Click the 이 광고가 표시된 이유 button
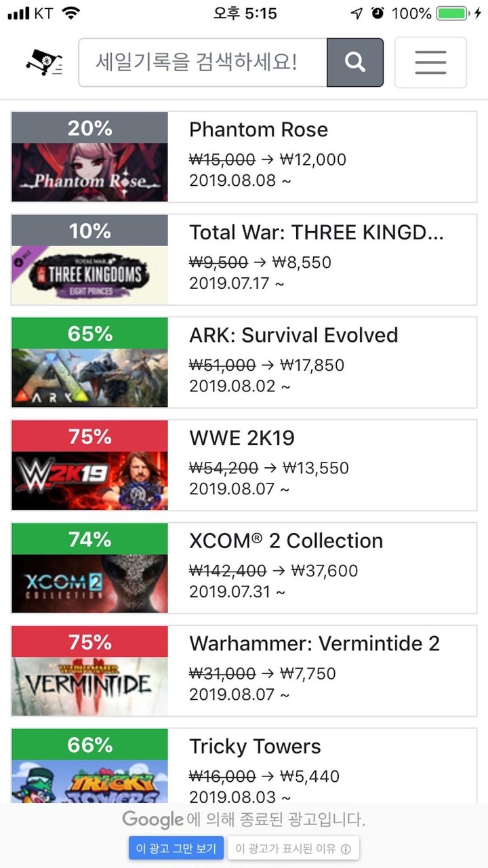This screenshot has width=488, height=868. 293,848
